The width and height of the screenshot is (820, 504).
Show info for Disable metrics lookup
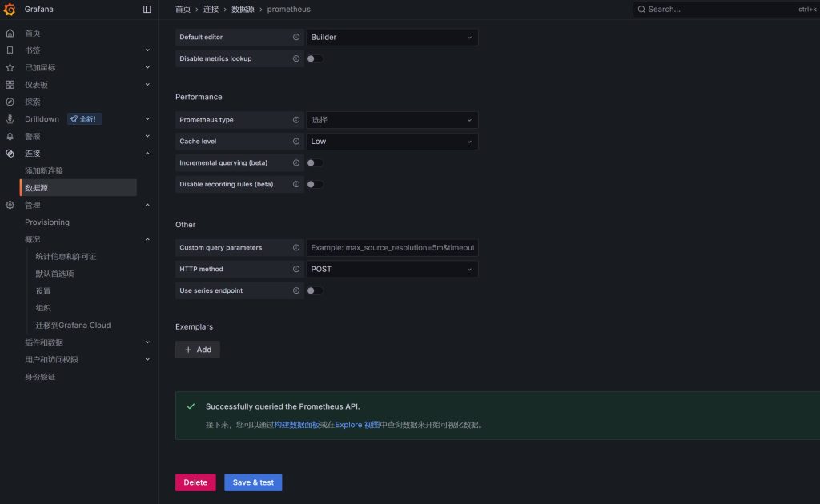tap(296, 58)
